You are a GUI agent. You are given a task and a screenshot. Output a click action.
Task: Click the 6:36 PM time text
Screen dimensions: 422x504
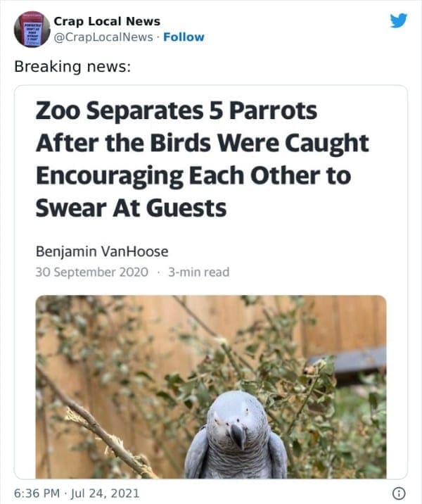pyautogui.click(x=37, y=493)
